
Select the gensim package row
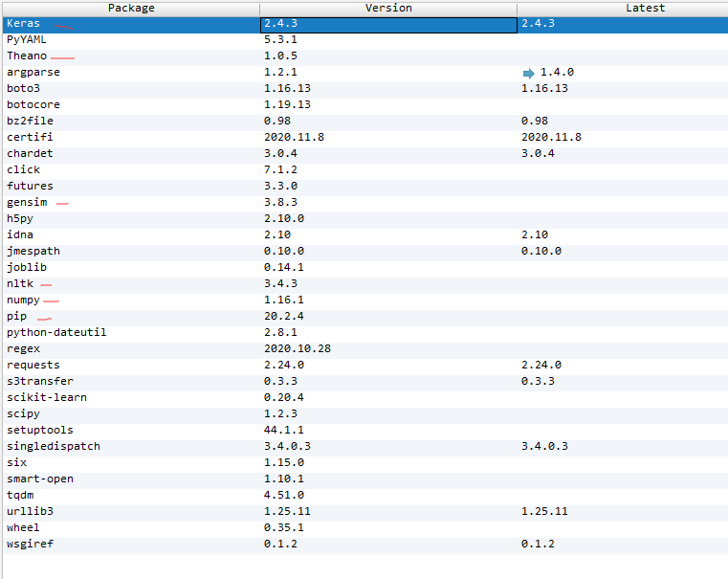364,204
